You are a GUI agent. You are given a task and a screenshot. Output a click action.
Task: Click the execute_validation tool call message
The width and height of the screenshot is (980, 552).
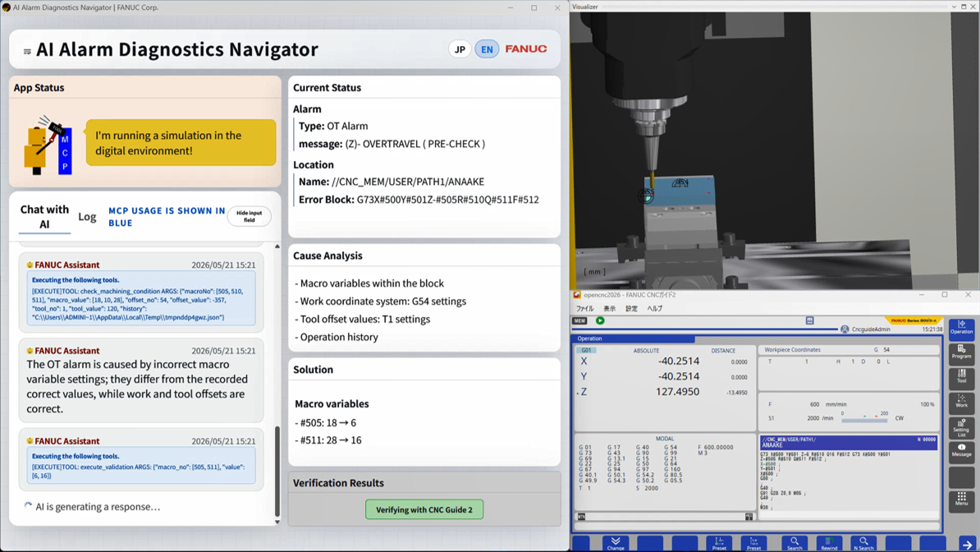pyautogui.click(x=141, y=466)
